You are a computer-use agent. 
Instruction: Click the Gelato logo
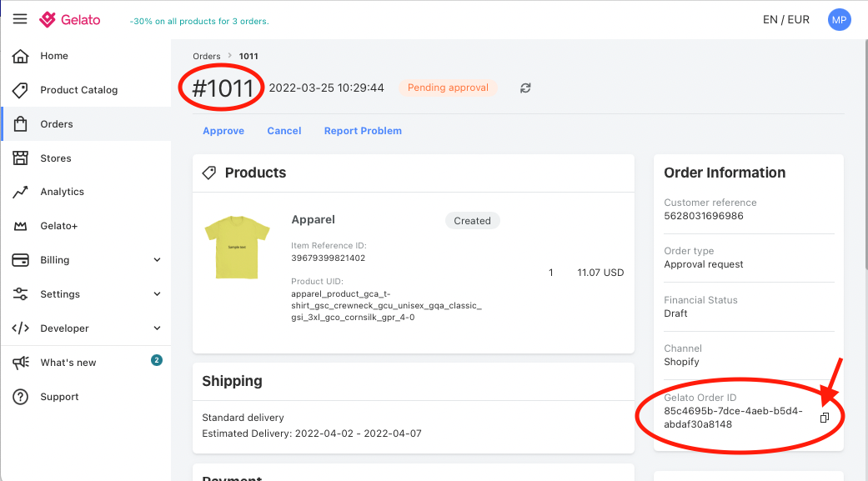[x=70, y=20]
